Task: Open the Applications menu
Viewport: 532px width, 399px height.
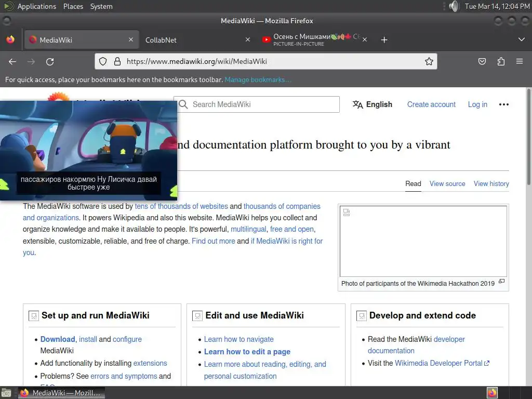Action: (x=37, y=6)
